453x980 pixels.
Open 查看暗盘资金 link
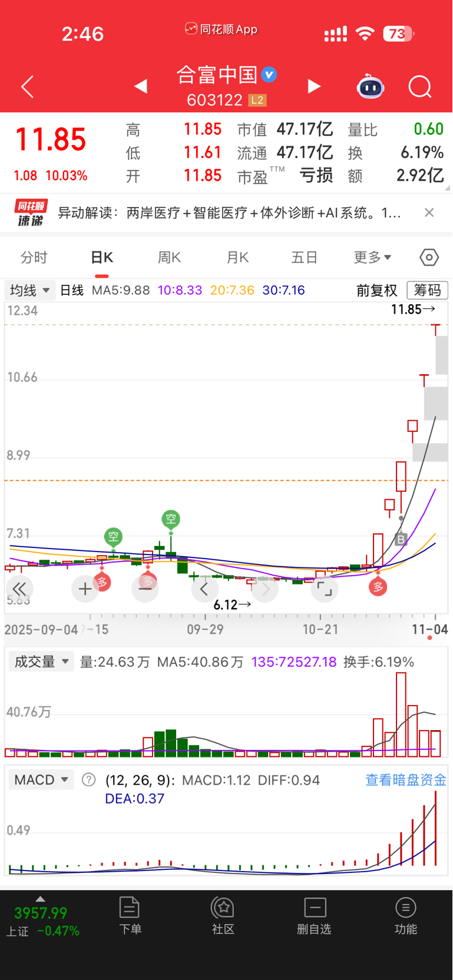pos(406,780)
